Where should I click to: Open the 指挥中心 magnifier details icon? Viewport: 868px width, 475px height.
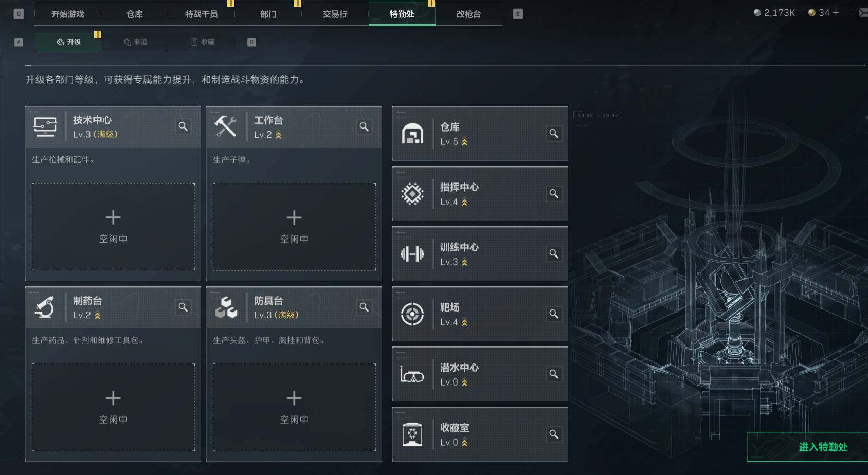[554, 194]
